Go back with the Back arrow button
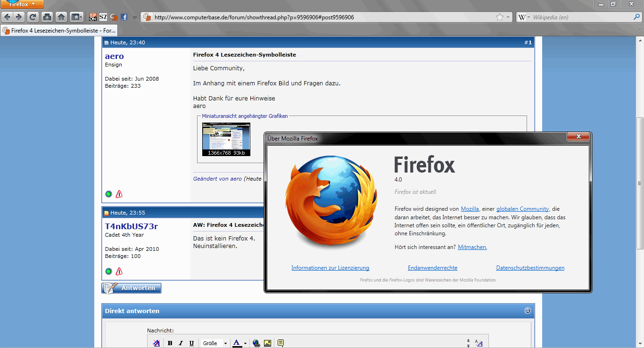The width and height of the screenshot is (644, 348). coord(7,17)
